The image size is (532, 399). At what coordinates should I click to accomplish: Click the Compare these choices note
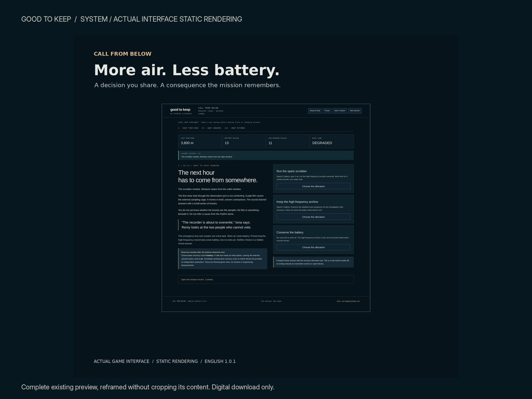tap(313, 262)
